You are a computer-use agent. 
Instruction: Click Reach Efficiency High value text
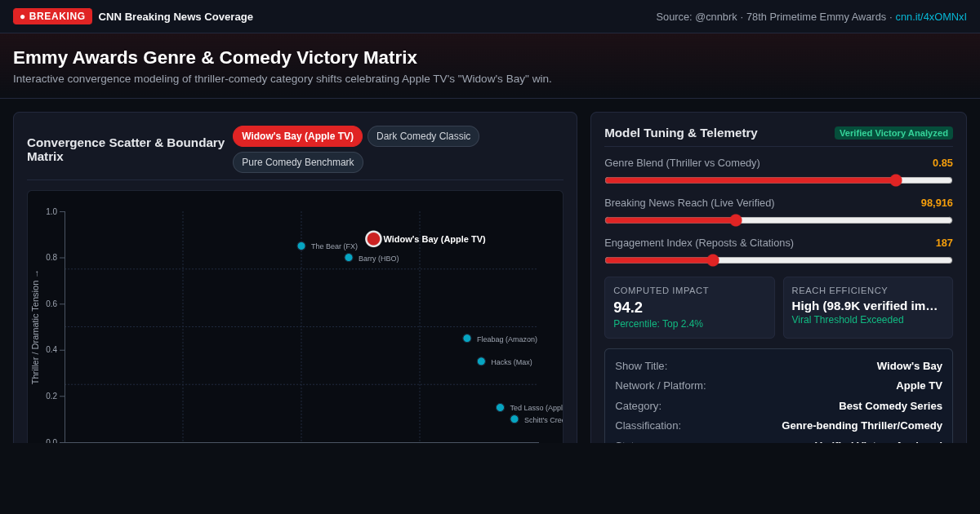tap(865, 306)
